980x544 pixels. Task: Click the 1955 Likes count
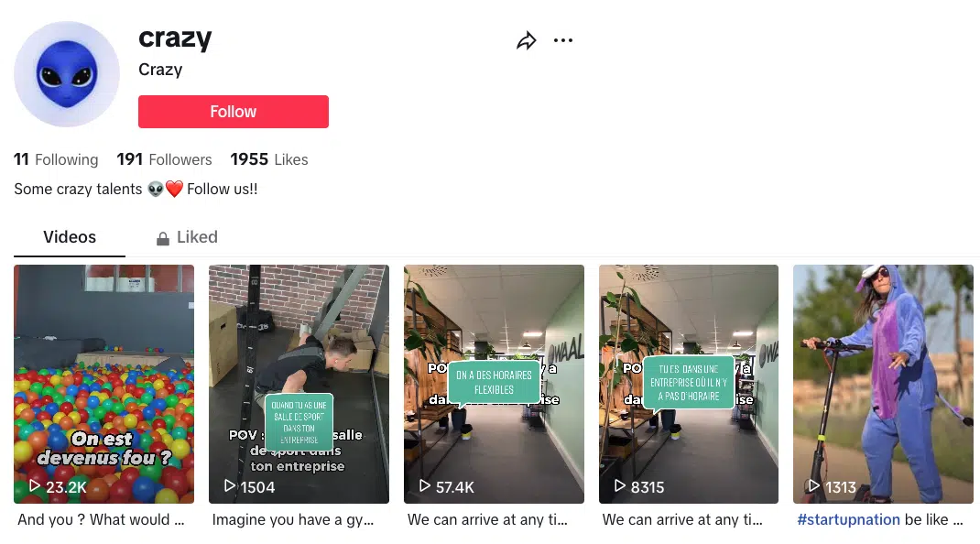pos(268,159)
